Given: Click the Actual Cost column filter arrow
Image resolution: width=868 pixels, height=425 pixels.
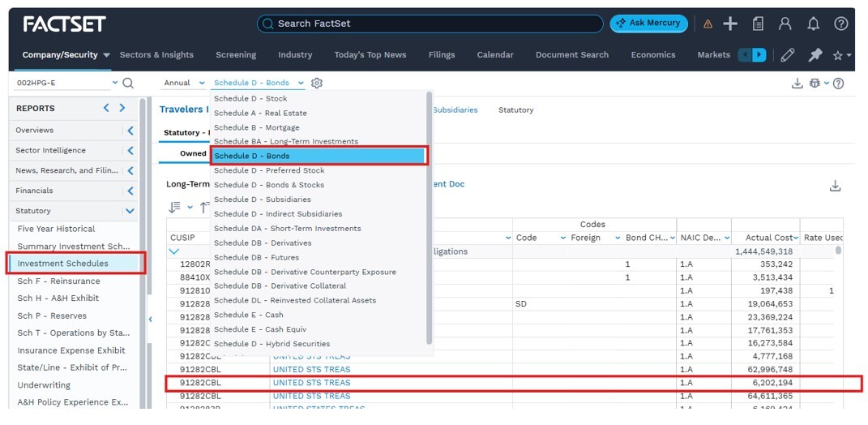Looking at the screenshot, I should [x=796, y=238].
